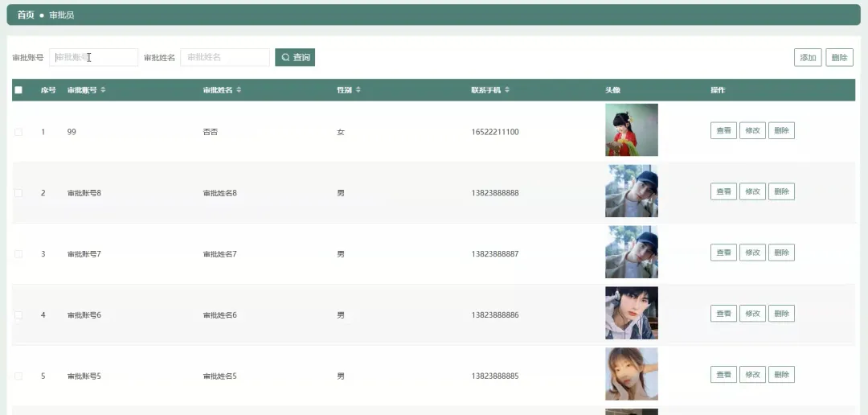
Task: Click the name cell 审批姓名7
Action: pyautogui.click(x=219, y=254)
